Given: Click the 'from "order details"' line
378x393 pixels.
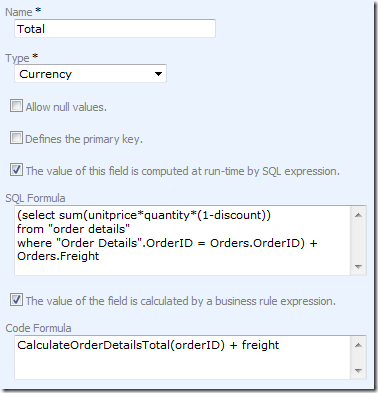Looking at the screenshot, I should tap(73, 229).
